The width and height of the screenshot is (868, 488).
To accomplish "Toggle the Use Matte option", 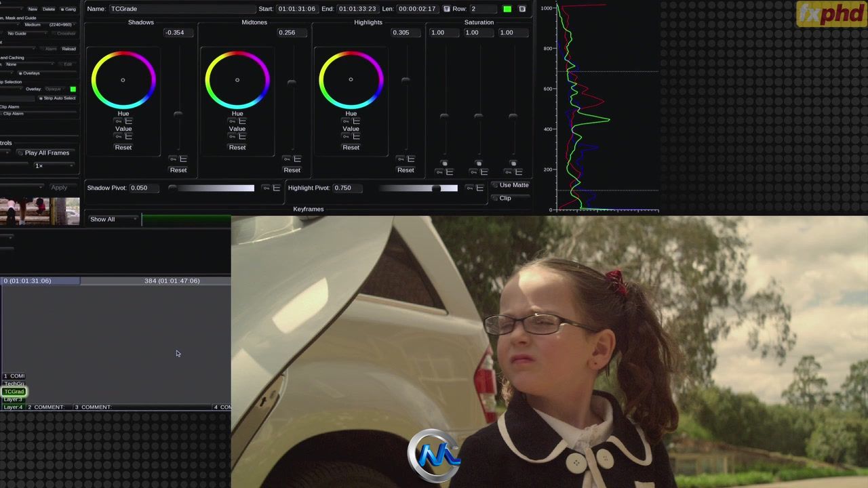I will 510,185.
